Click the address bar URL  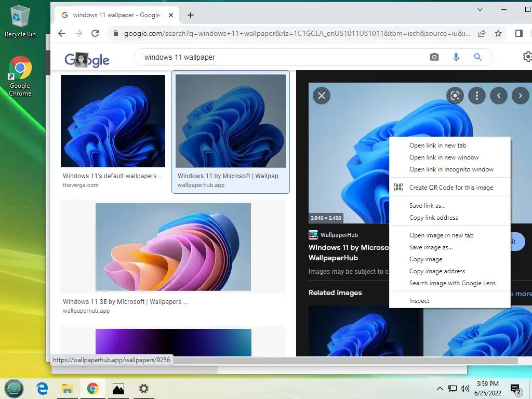[x=297, y=33]
